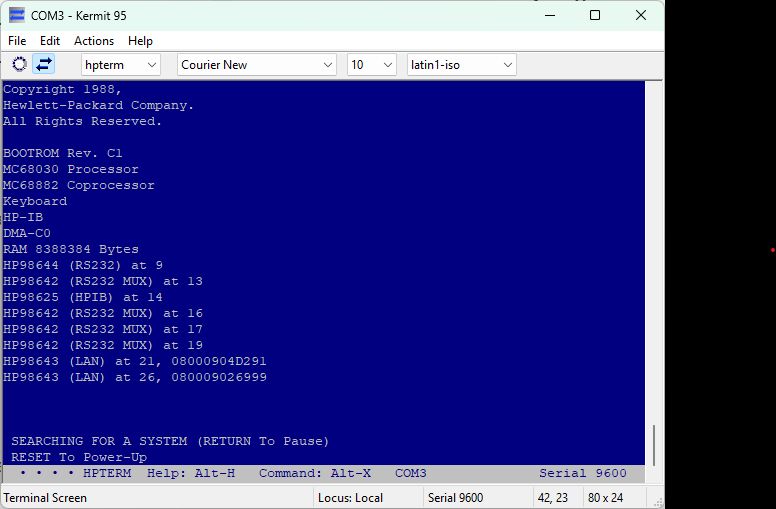
Task: Click 'Command: Alt-X' in the terminal status line
Action: (x=315, y=473)
